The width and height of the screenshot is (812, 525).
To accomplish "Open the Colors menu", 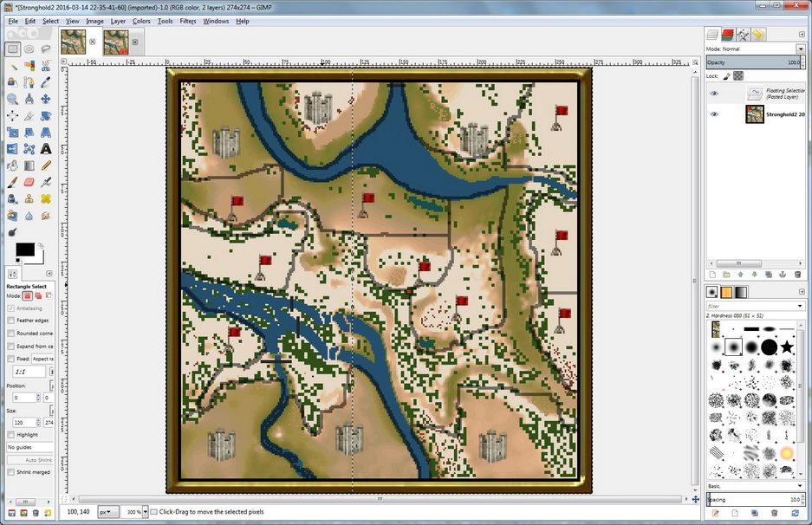I will pos(141,21).
